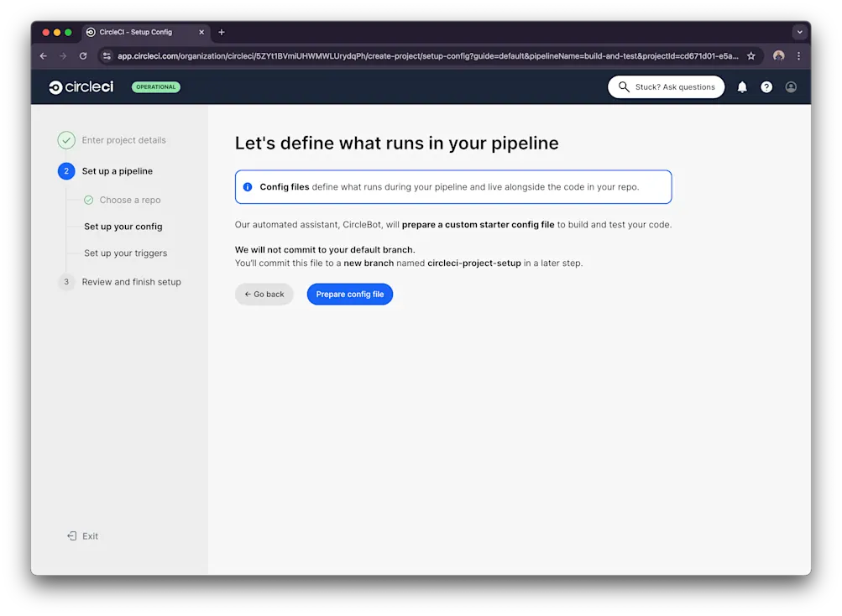Screen dimensions: 842x616
Task: Click the OPERATIONAL status badge
Action: [x=156, y=87]
